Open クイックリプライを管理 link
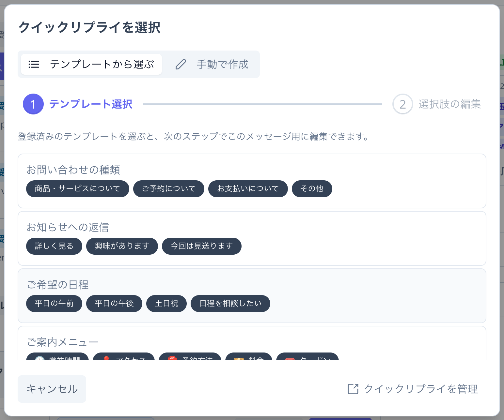The image size is (504, 420). pos(413,389)
